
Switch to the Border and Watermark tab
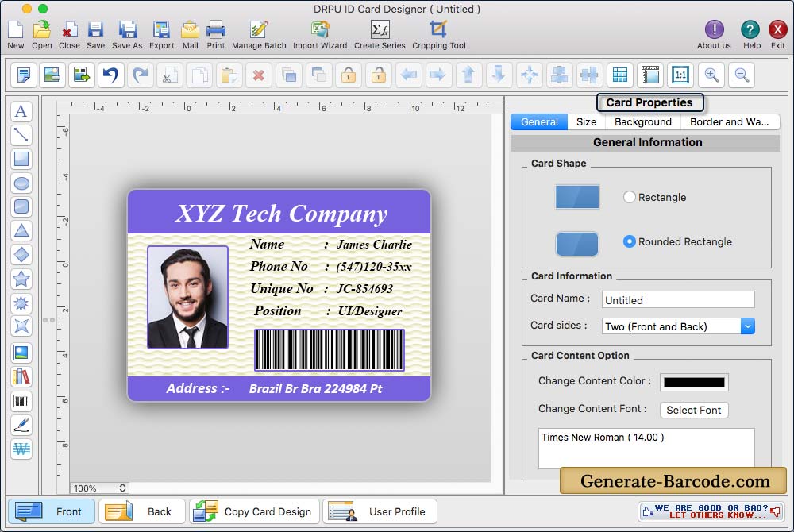730,122
